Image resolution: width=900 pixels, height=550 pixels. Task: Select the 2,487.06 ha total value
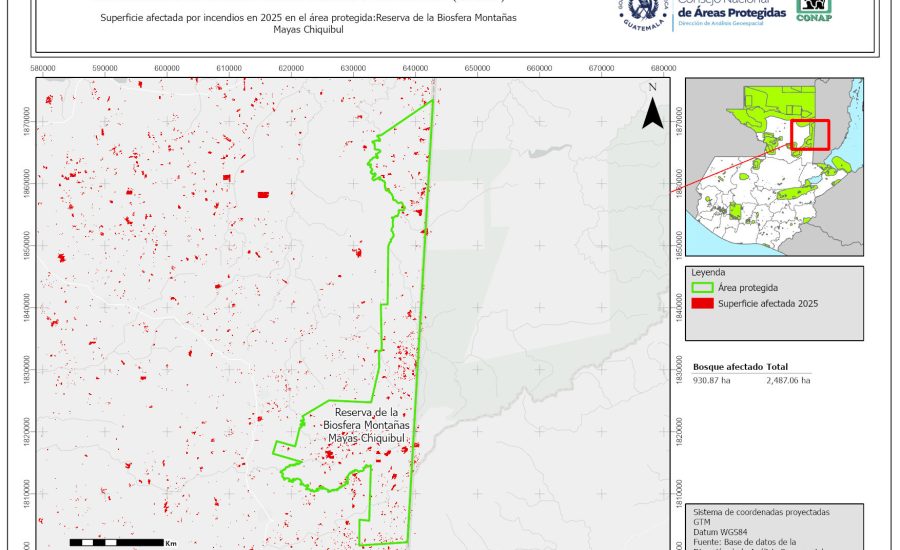click(x=788, y=380)
